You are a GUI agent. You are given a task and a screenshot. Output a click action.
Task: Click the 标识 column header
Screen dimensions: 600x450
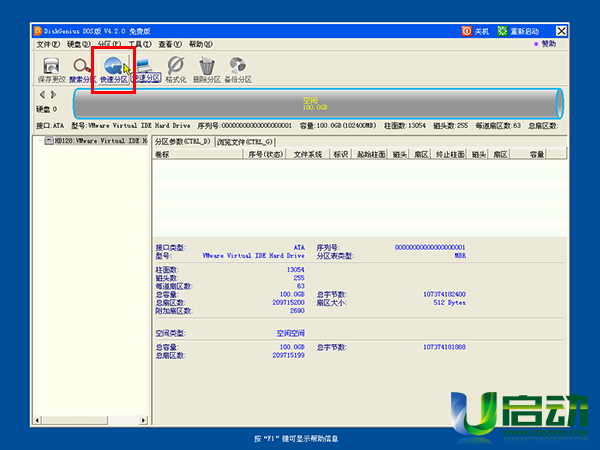tap(341, 154)
